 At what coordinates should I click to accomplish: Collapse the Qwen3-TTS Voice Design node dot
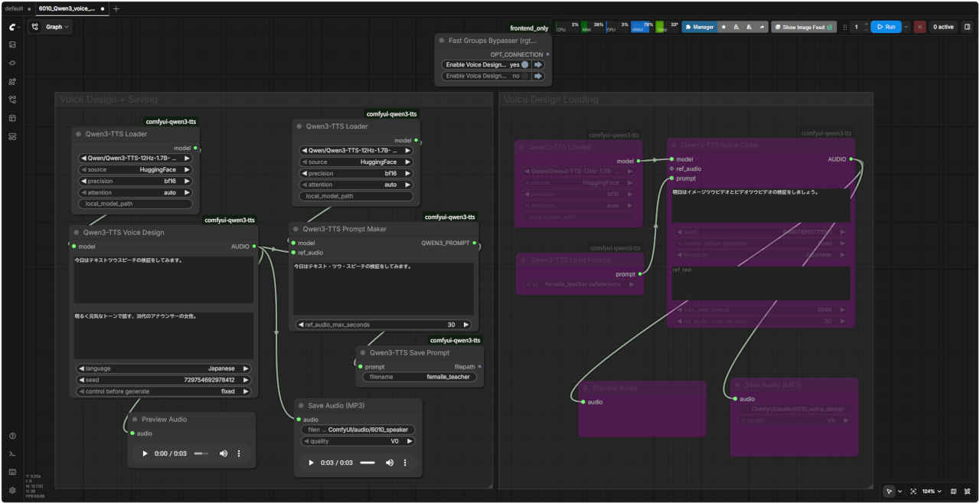point(76,232)
